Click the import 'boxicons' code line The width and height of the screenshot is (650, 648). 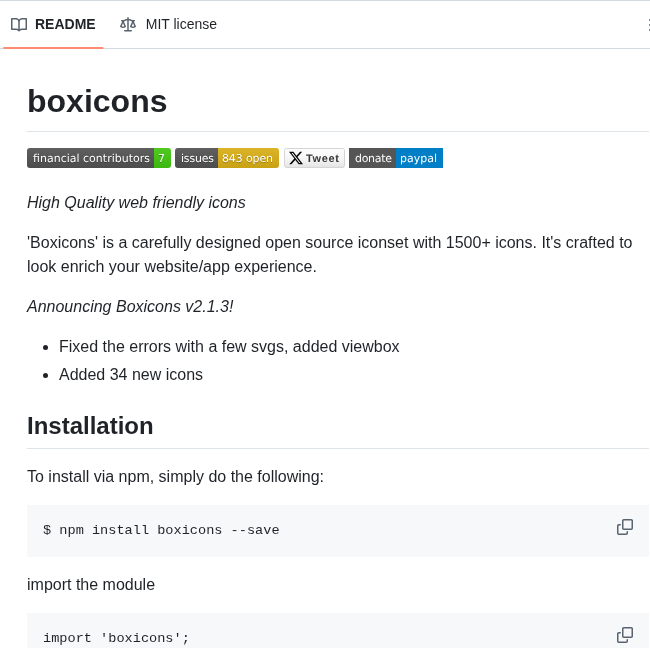click(x=116, y=638)
